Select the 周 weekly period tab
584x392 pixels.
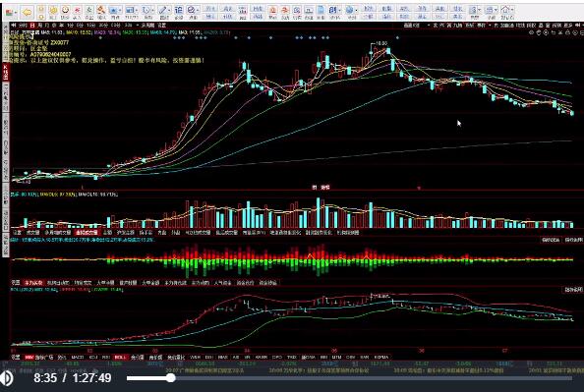pos(40,26)
